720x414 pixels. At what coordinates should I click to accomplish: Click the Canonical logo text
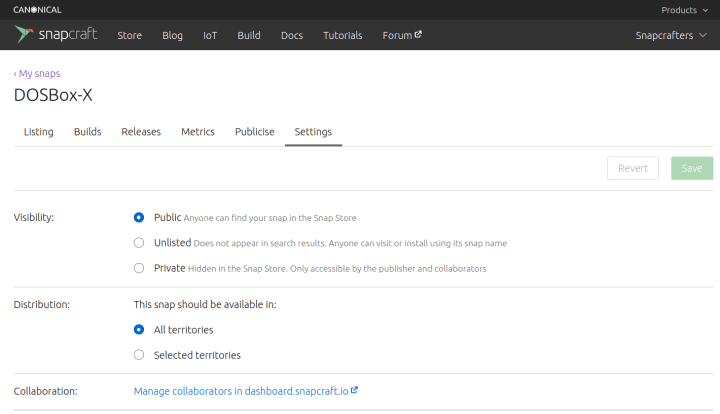point(37,10)
